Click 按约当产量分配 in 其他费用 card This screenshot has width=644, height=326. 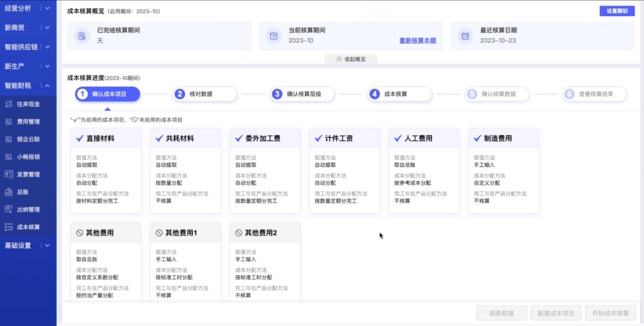[94, 296]
